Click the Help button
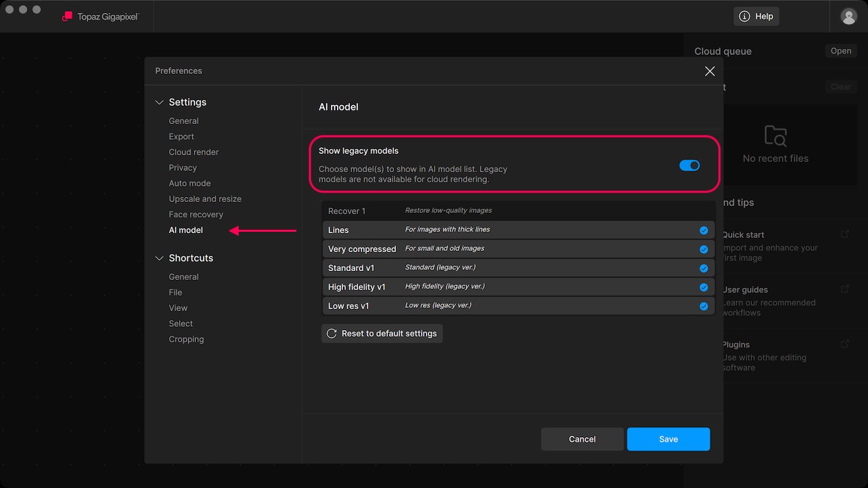The width and height of the screenshot is (868, 488). pos(756,16)
